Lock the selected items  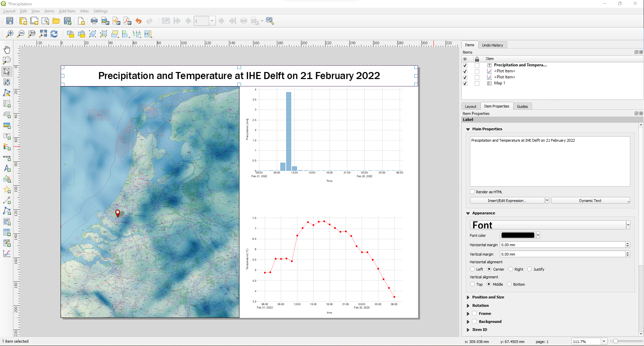coord(70,34)
